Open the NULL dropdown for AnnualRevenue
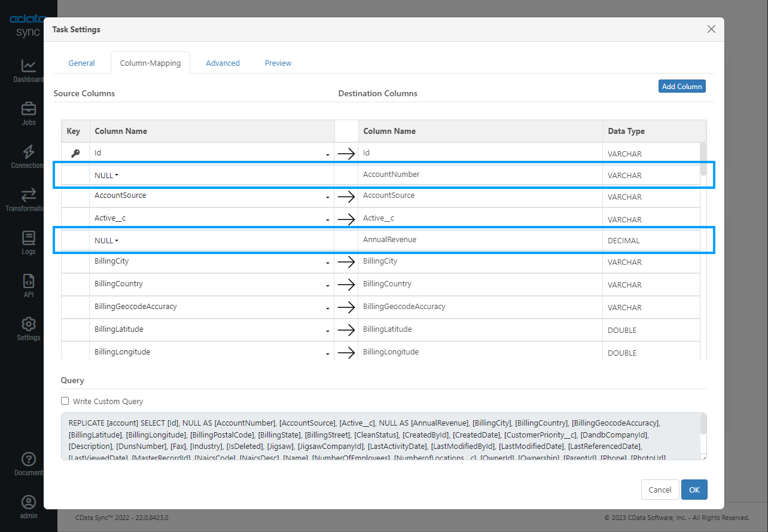 [x=106, y=239]
